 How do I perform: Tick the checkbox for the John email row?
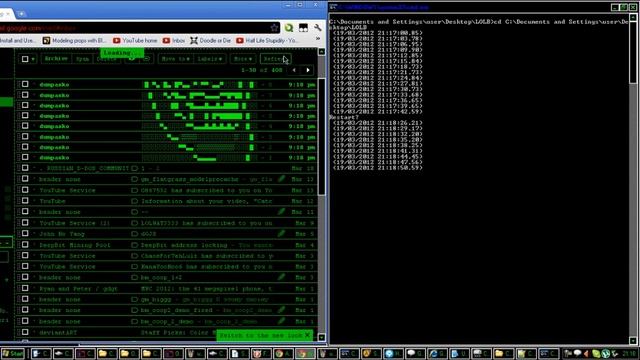click(x=25, y=233)
